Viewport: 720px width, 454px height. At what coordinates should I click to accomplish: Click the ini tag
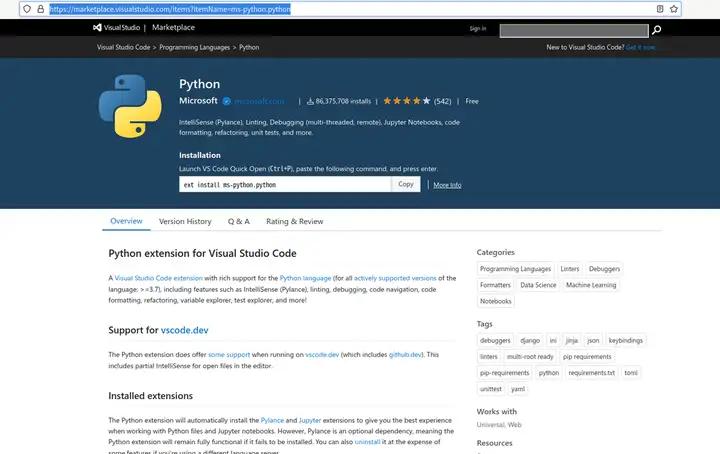pyautogui.click(x=553, y=341)
